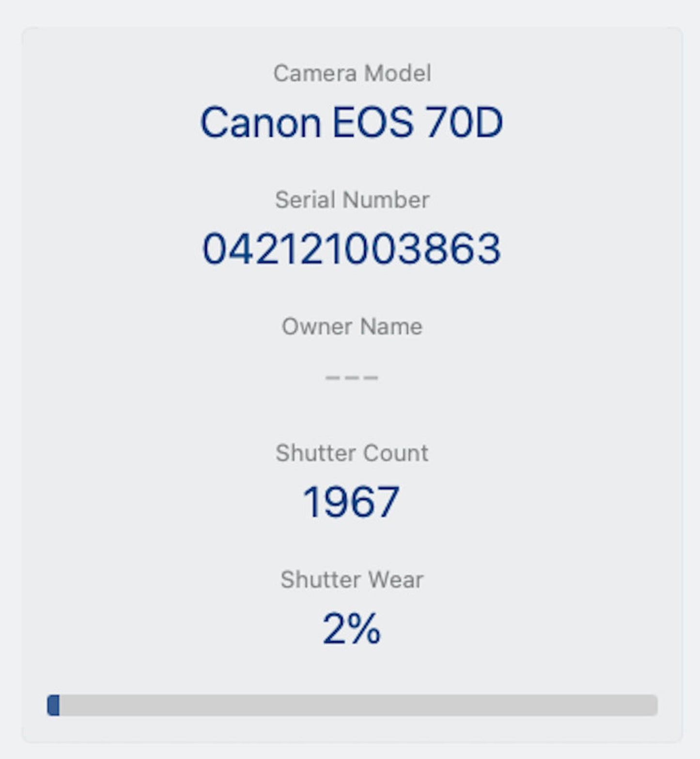Click the word Wear in the label
Screen dimensions: 700x759
pos(396,580)
